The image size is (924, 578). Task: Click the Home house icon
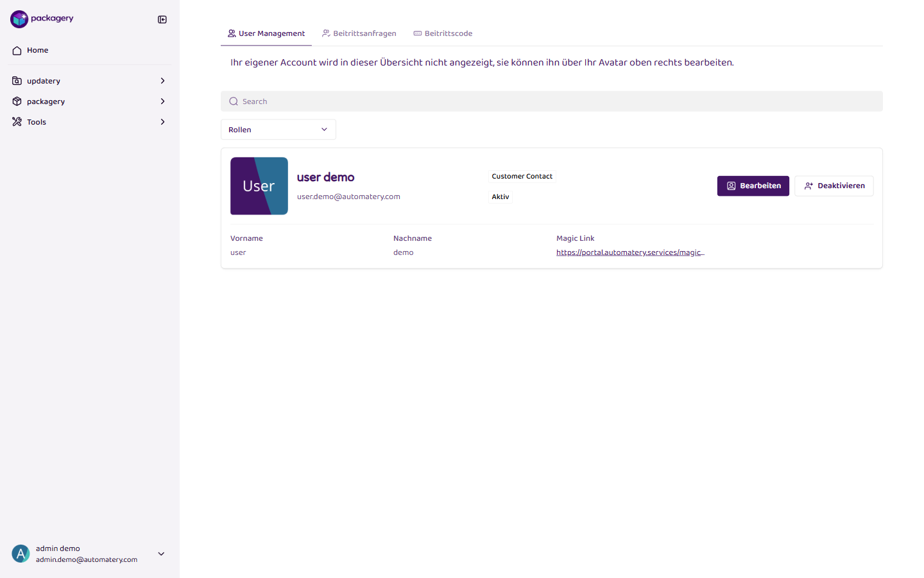click(17, 50)
